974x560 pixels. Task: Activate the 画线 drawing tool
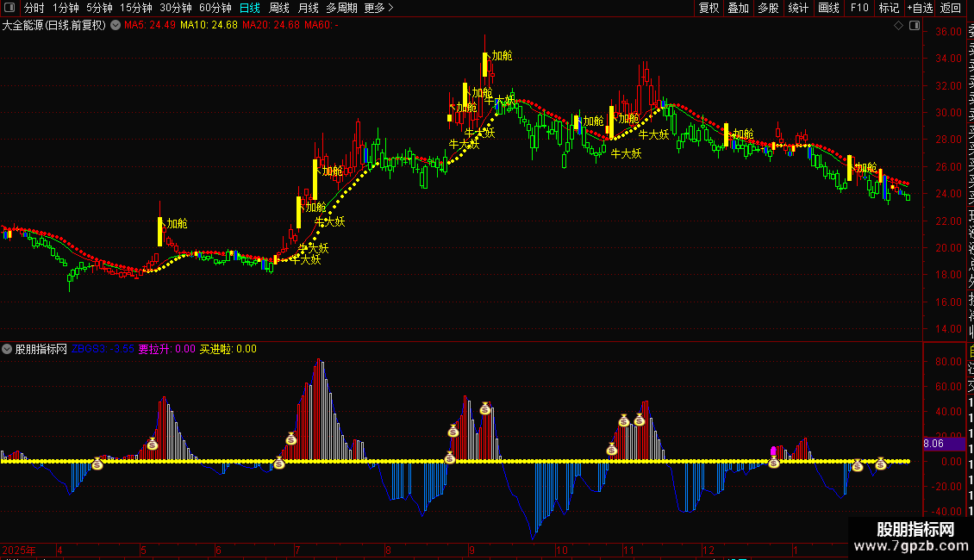click(828, 8)
